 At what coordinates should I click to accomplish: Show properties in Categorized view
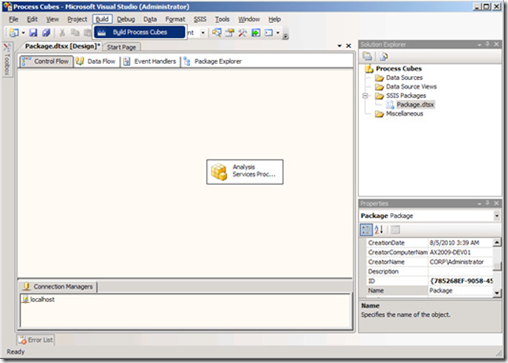[366, 229]
